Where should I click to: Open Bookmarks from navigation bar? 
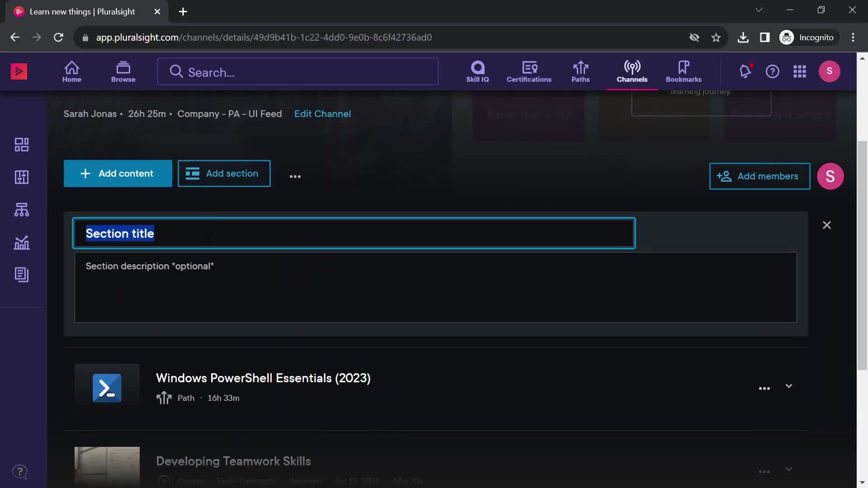[x=684, y=71]
